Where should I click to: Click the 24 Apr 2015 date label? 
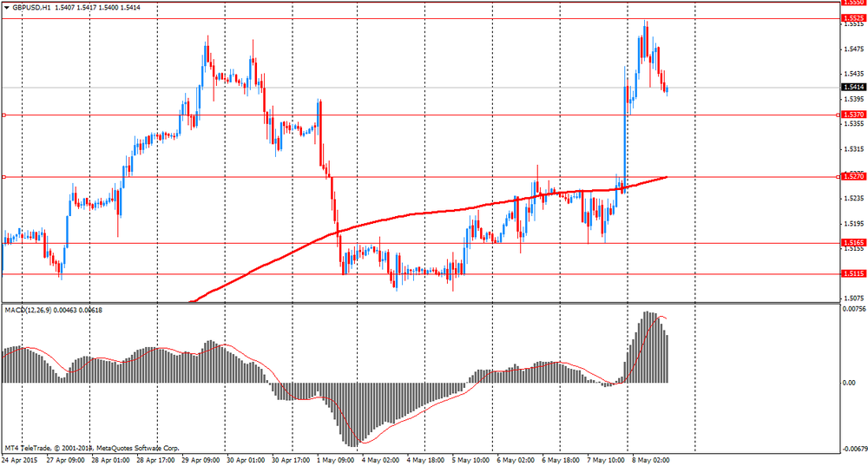19,460
